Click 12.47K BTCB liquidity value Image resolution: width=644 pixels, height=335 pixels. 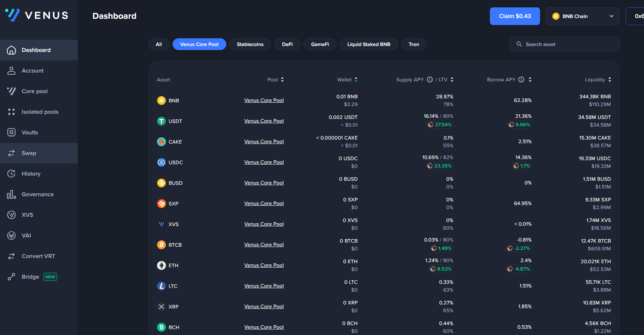coord(596,241)
